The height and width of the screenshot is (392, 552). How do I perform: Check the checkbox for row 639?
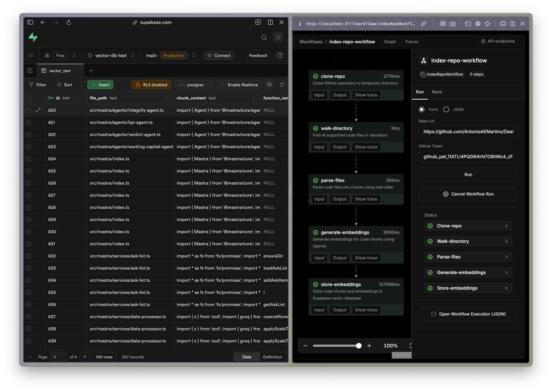29,341
